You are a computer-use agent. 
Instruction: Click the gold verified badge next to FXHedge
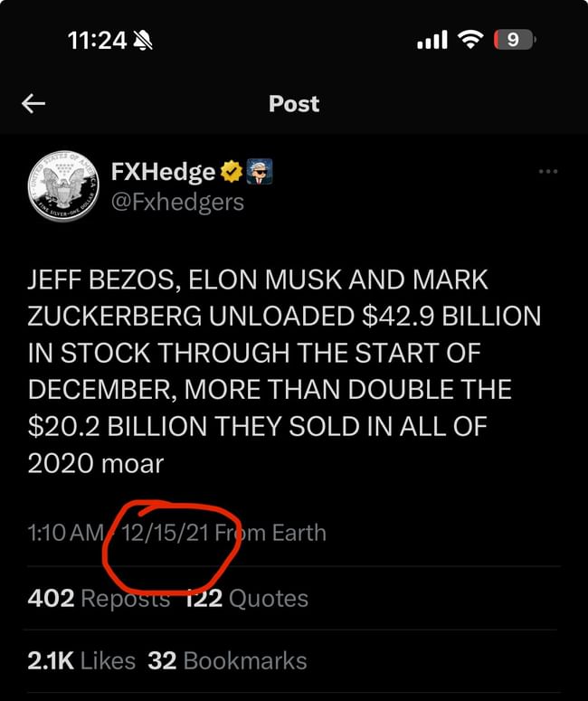[232, 171]
